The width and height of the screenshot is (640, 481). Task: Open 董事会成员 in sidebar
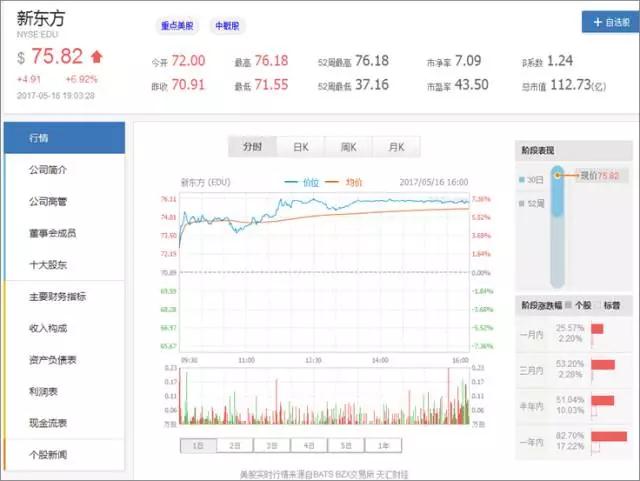pyautogui.click(x=64, y=233)
